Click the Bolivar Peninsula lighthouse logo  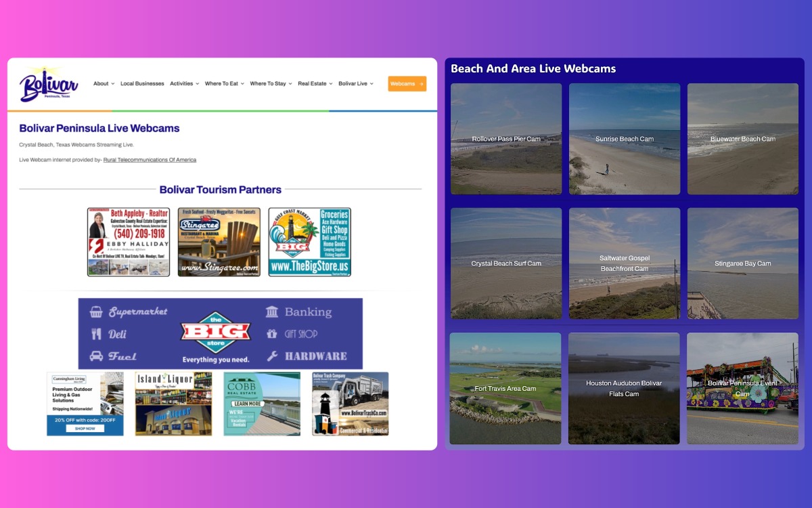pyautogui.click(x=49, y=83)
